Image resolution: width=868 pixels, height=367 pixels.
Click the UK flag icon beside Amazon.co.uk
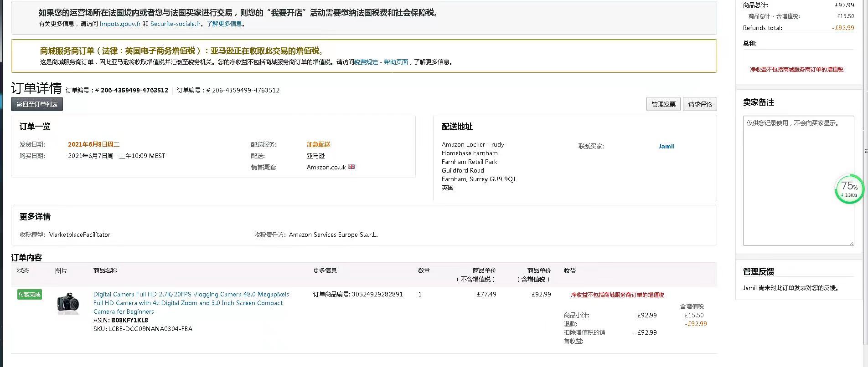point(351,167)
